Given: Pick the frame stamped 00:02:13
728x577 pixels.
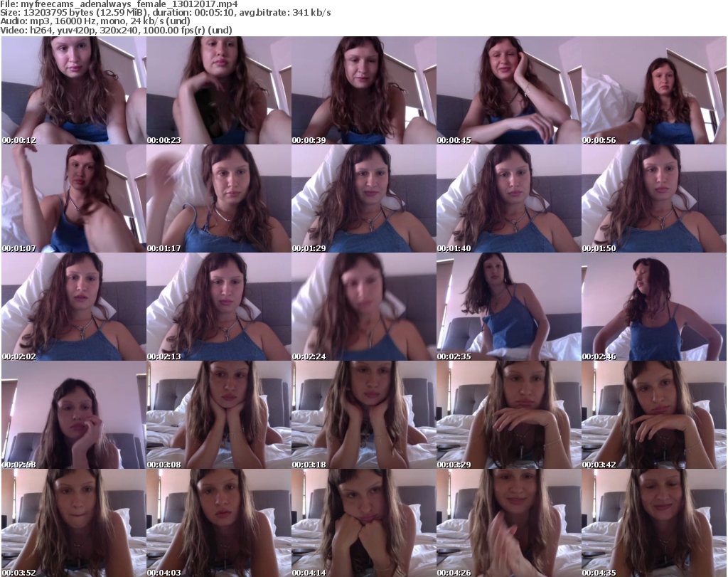Looking at the screenshot, I should pyautogui.click(x=219, y=307).
